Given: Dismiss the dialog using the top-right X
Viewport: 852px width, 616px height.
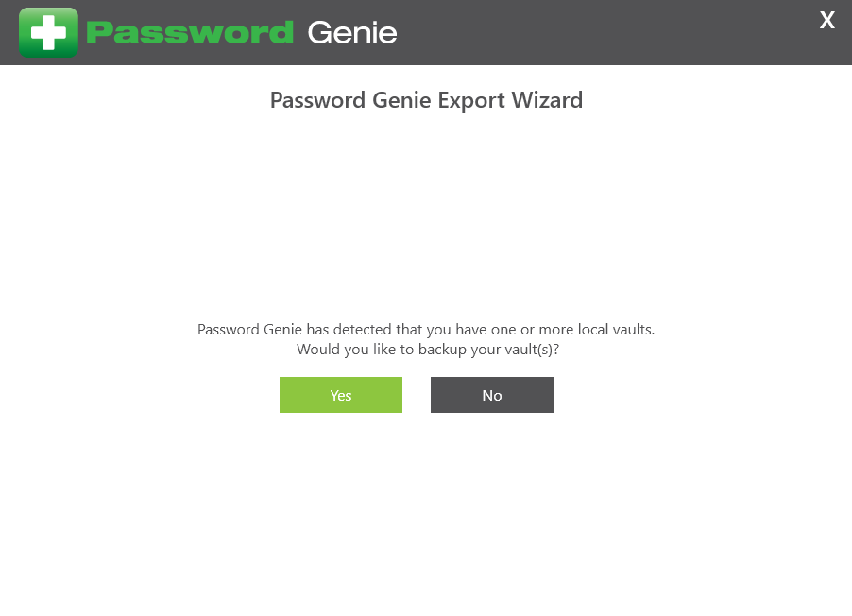Looking at the screenshot, I should (827, 21).
